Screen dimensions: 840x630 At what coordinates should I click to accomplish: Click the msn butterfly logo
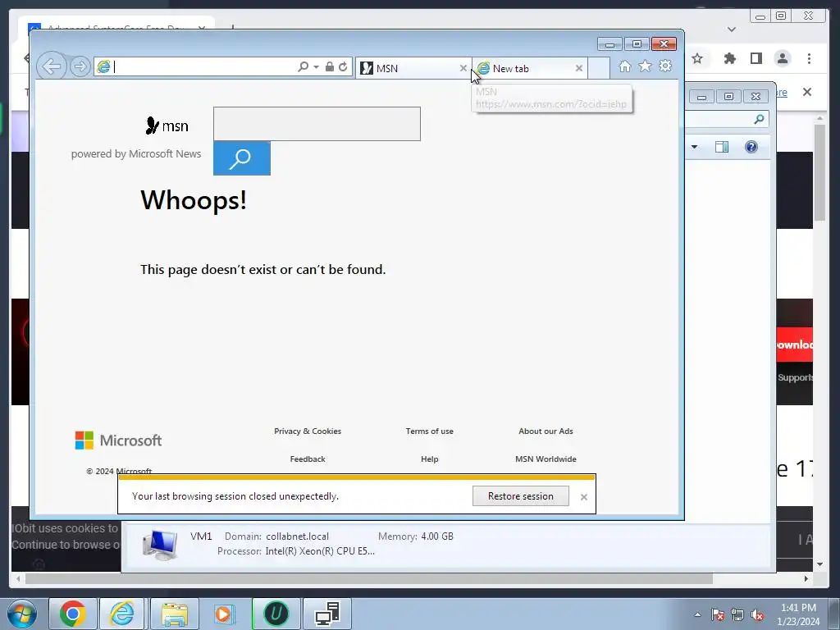coord(167,126)
